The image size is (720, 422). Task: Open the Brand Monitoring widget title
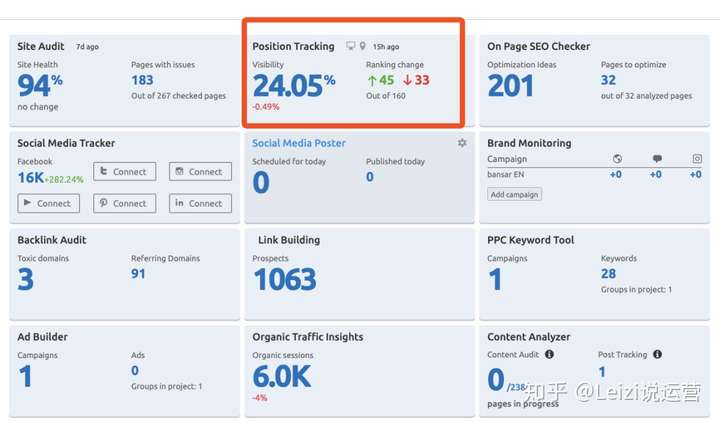click(529, 143)
